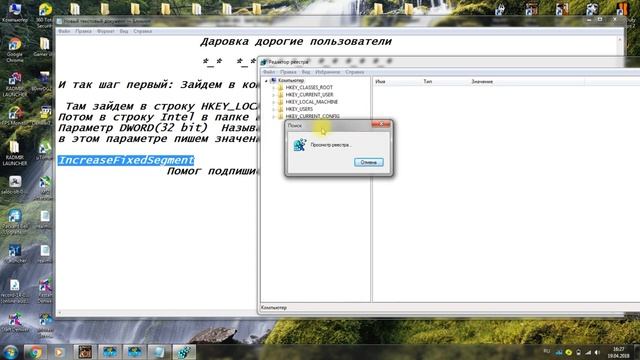Open Правка menu in Registry Editor
This screenshot has width=640, height=360.
coord(288,72)
